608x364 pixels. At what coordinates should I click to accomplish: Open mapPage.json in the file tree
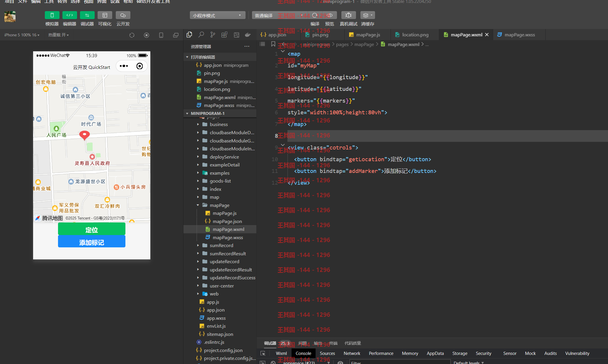(x=227, y=221)
